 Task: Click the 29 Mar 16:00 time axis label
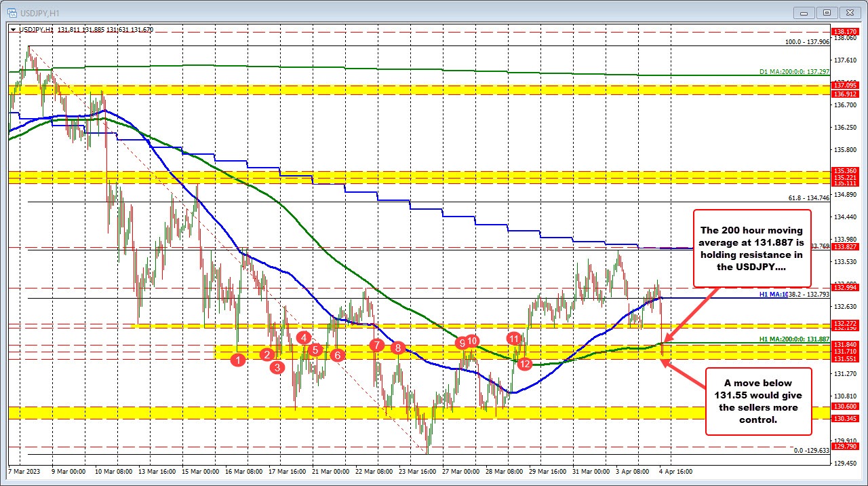pyautogui.click(x=548, y=471)
